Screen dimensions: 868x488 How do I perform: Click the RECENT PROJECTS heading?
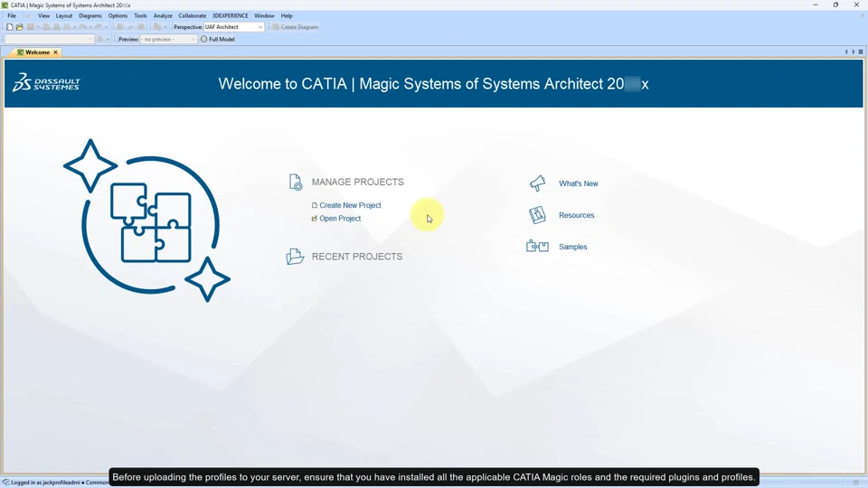click(357, 257)
